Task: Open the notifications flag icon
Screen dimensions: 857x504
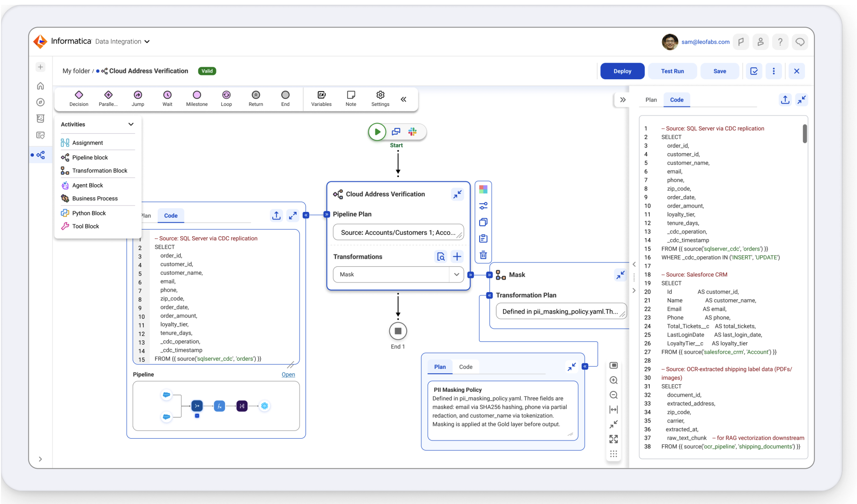Action: [x=741, y=42]
